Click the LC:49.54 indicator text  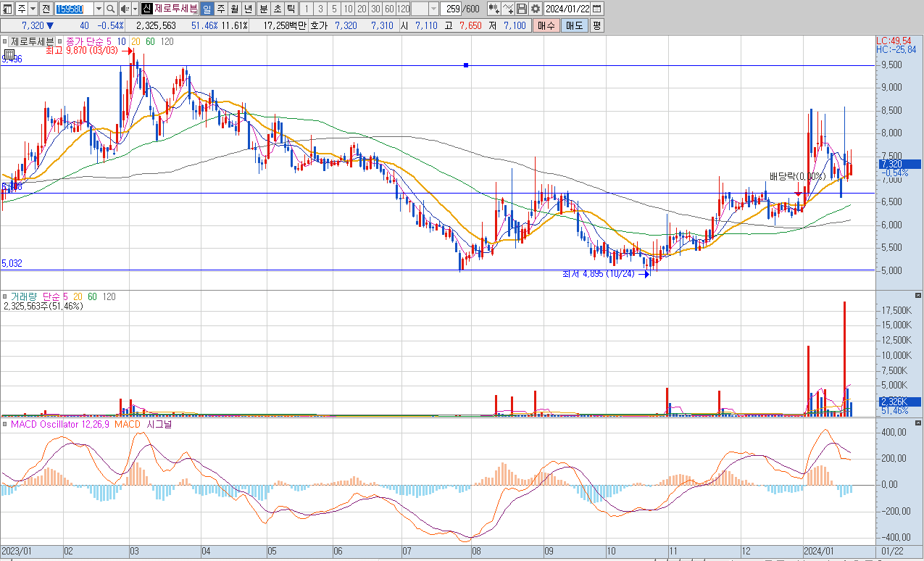pos(893,41)
